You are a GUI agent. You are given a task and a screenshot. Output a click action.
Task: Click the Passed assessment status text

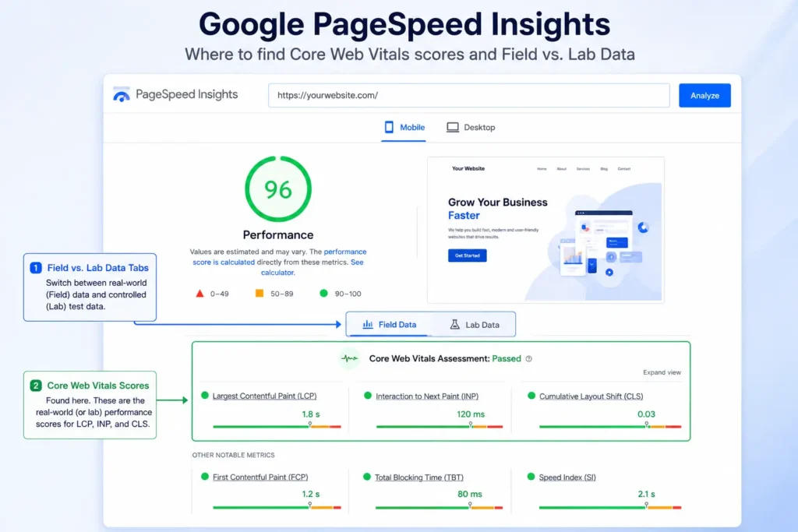click(x=507, y=358)
